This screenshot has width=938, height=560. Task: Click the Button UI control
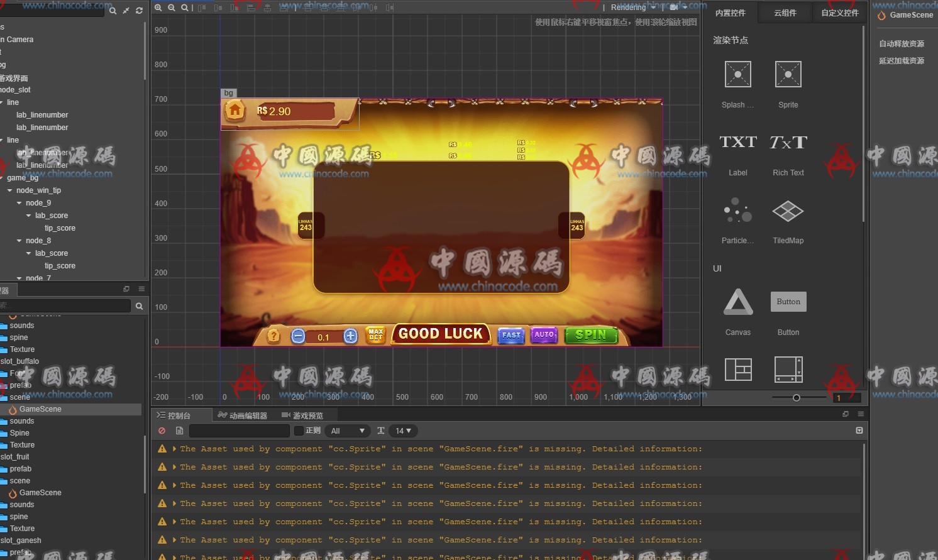(788, 302)
